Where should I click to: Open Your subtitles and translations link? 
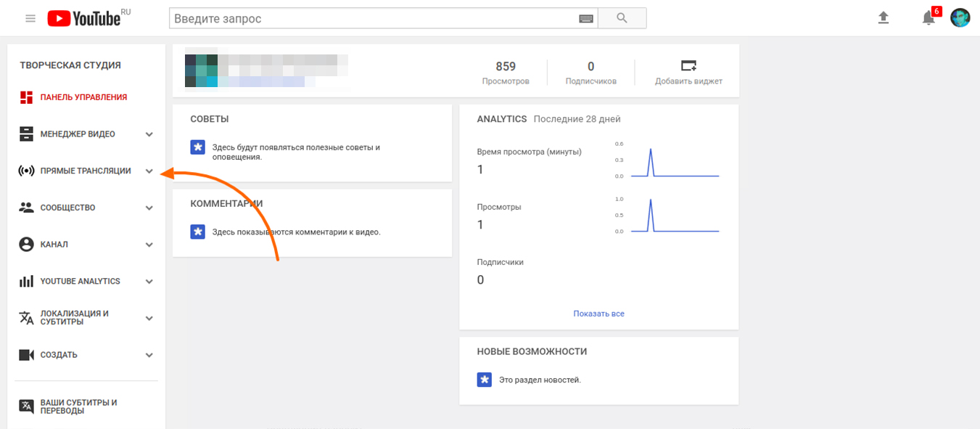86,406
